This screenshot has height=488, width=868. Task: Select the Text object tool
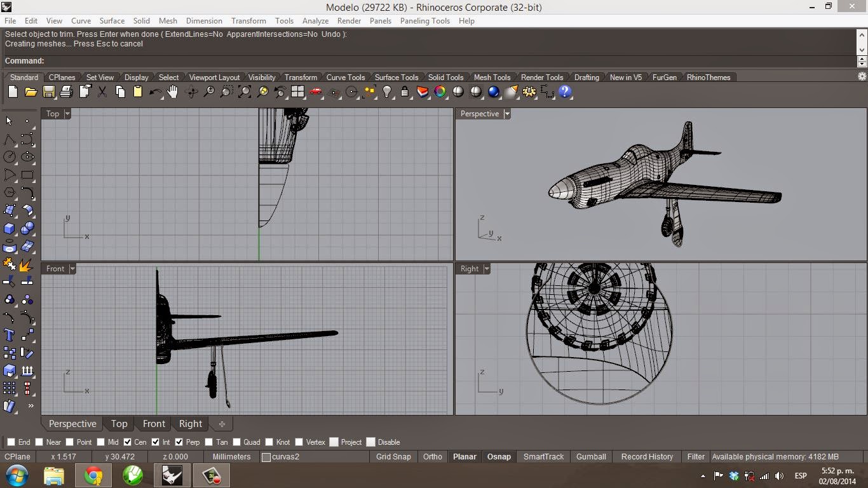pyautogui.click(x=8, y=335)
